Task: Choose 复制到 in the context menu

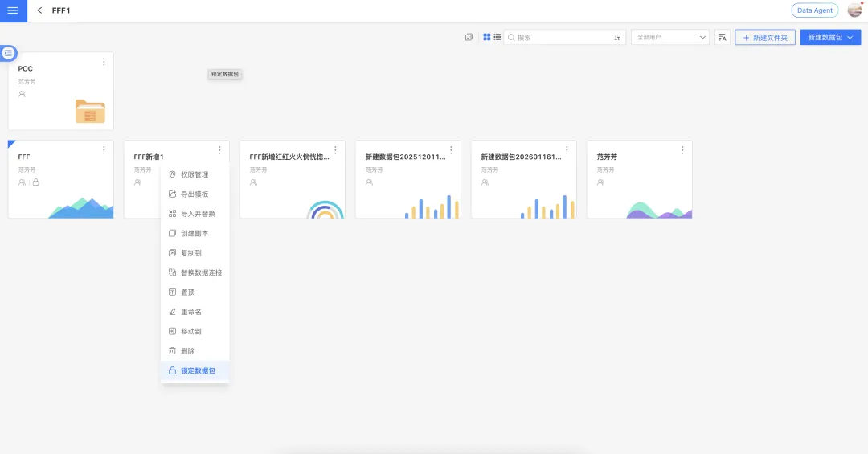Action: pyautogui.click(x=194, y=253)
